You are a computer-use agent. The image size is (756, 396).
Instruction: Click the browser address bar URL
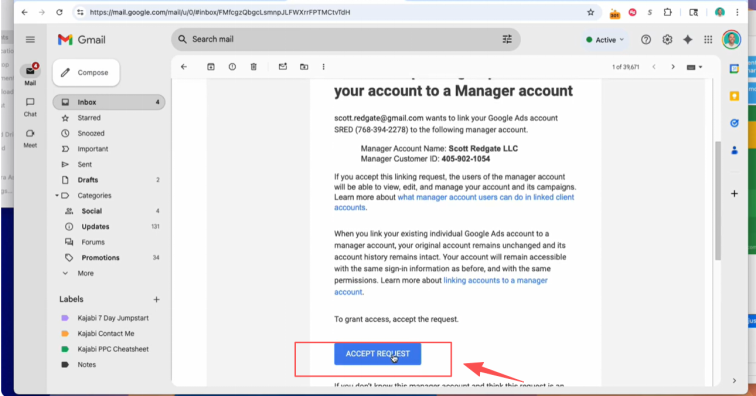pyautogui.click(x=220, y=12)
